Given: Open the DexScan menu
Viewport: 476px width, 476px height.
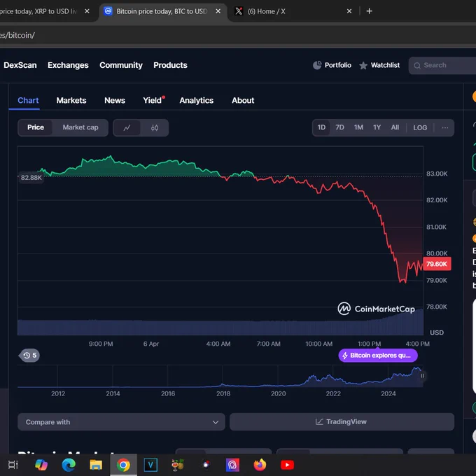Looking at the screenshot, I should (20, 65).
